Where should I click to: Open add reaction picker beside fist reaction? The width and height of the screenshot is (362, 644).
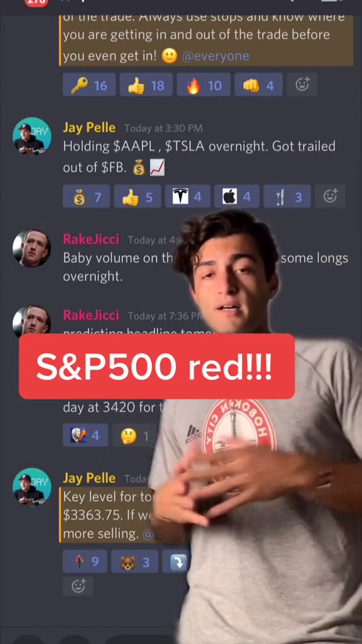(302, 85)
